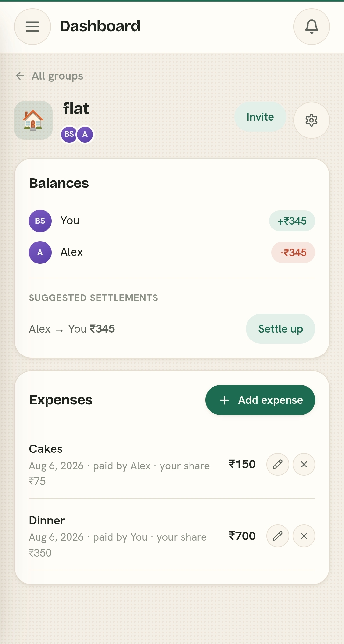Click the flat group house icon
Screen dimensions: 344x644
tap(33, 120)
